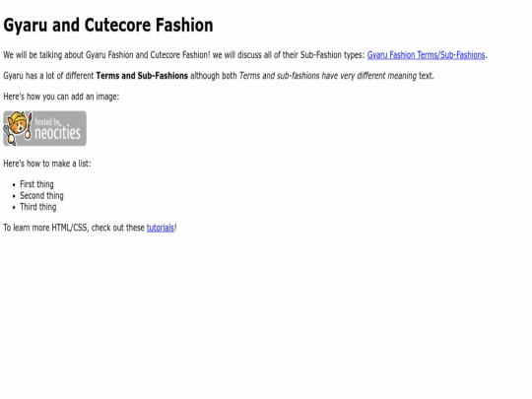Open the Gyaru Fashion Terms/Sub-Fashions link
Viewport: 532px width, 399px height.
[426, 55]
